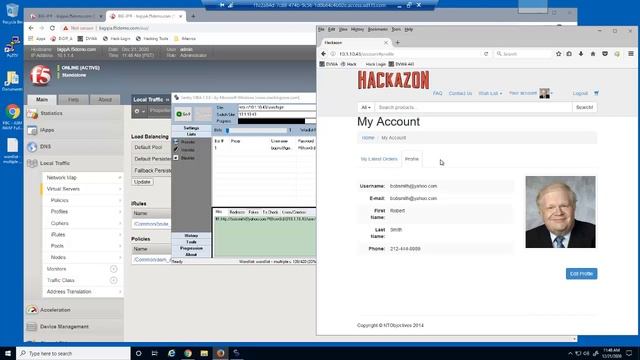Click the Bob Smith profile photo
The image size is (640, 360).
tap(560, 212)
